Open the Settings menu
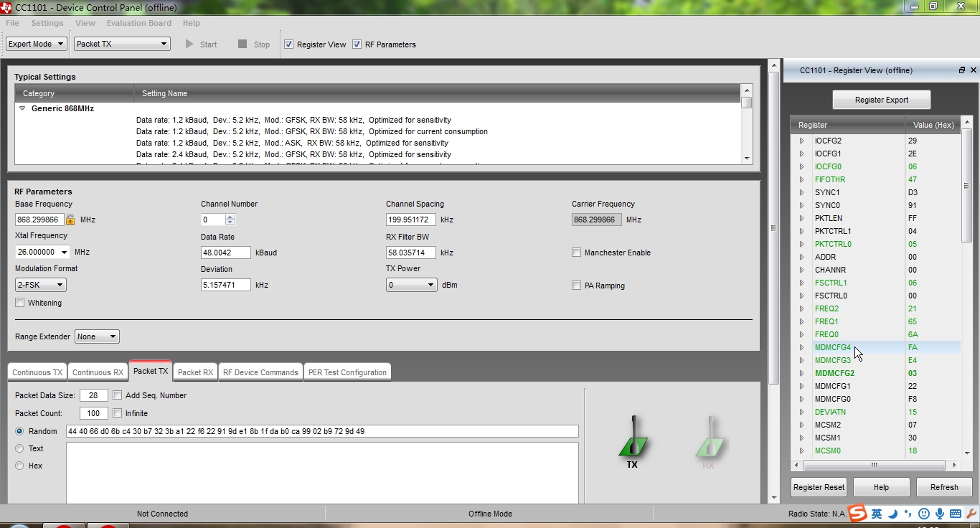This screenshot has height=528, width=980. point(47,23)
